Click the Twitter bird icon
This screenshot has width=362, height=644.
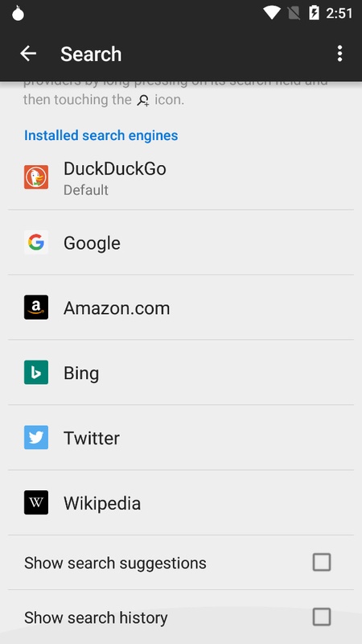tap(36, 437)
